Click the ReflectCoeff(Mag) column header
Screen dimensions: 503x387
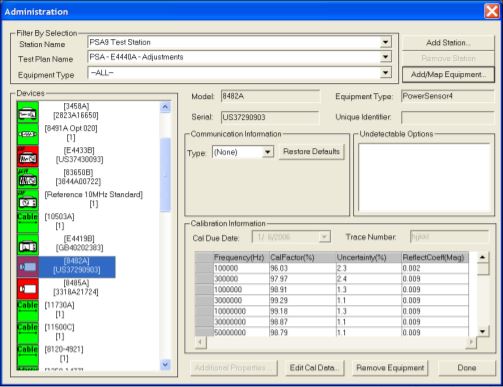click(435, 258)
